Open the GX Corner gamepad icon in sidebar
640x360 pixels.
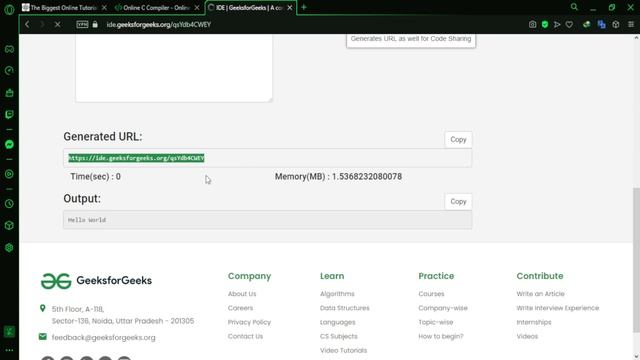(x=9, y=49)
